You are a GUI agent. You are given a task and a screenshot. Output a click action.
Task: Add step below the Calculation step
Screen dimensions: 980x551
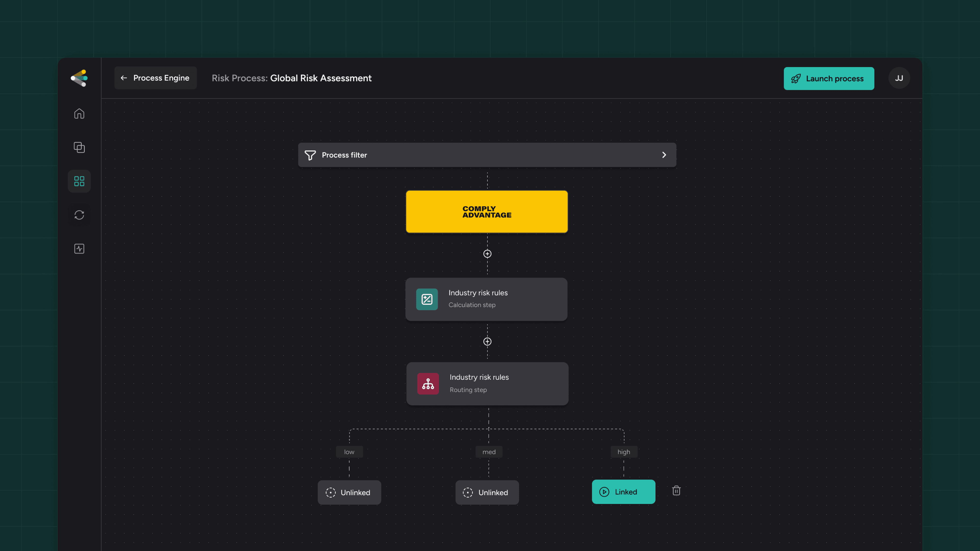(487, 342)
